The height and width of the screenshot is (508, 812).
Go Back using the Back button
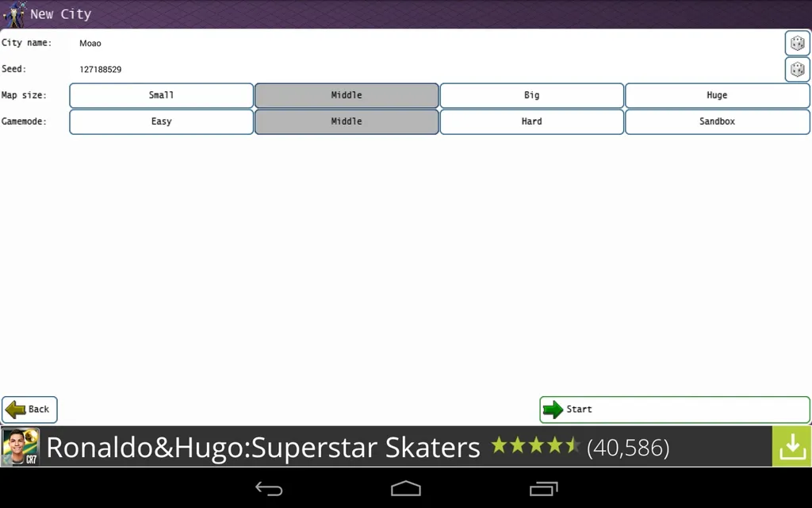tap(29, 410)
